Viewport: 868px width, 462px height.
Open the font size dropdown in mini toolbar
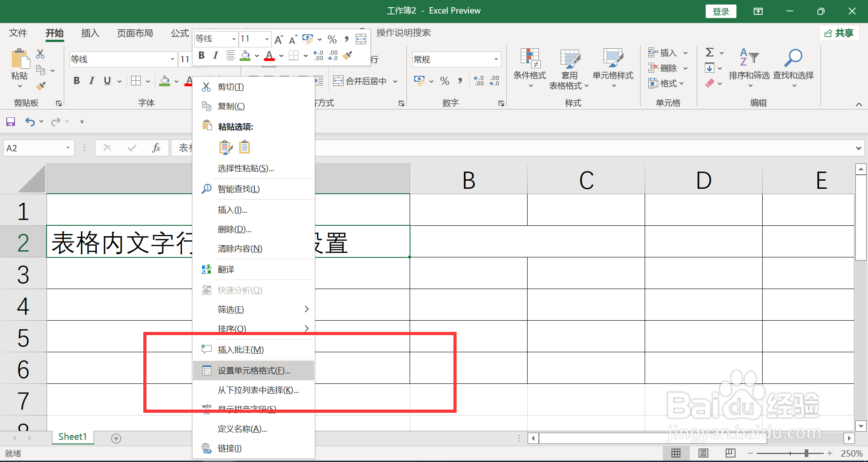coord(267,39)
